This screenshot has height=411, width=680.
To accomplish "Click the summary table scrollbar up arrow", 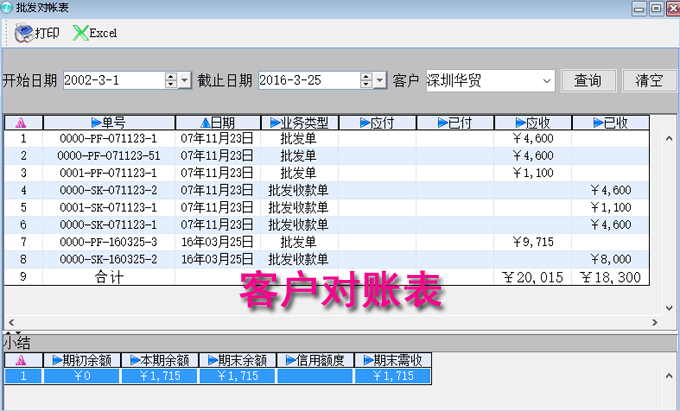I will 669,376.
